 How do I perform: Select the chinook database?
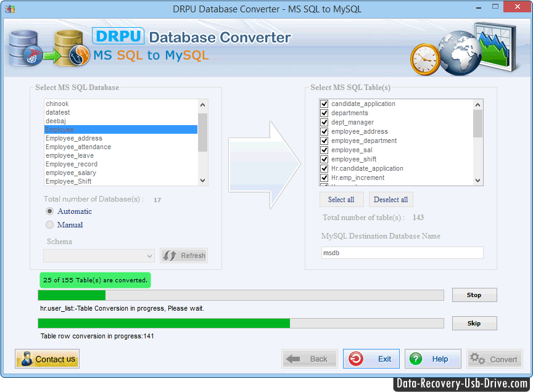pyautogui.click(x=121, y=104)
